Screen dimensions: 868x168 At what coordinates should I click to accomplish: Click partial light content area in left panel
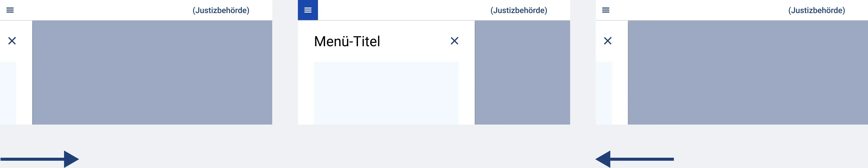(x=8, y=93)
